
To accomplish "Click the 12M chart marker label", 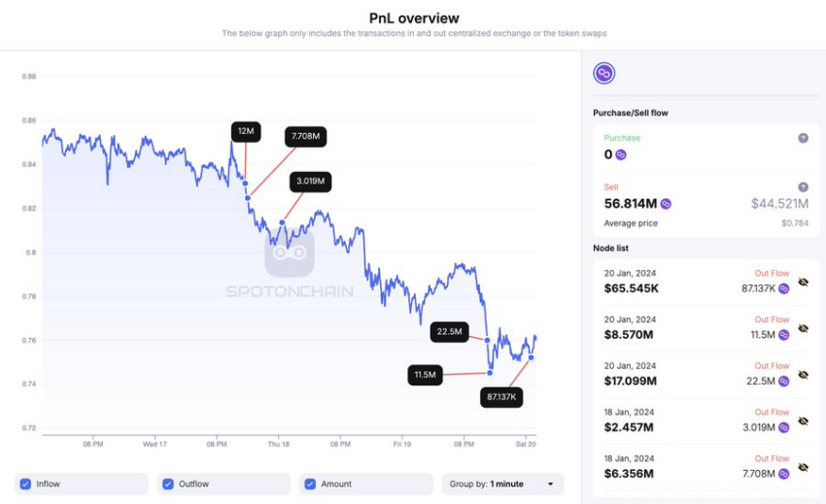I will coord(246,131).
